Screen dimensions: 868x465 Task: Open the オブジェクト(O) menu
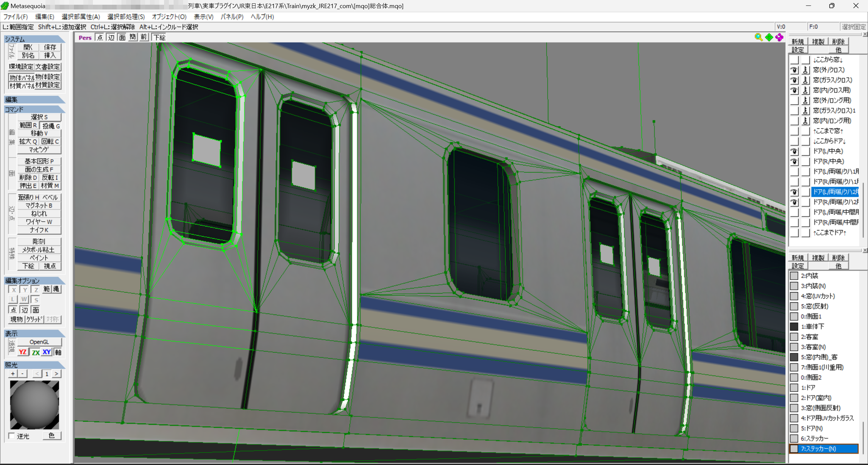(169, 17)
